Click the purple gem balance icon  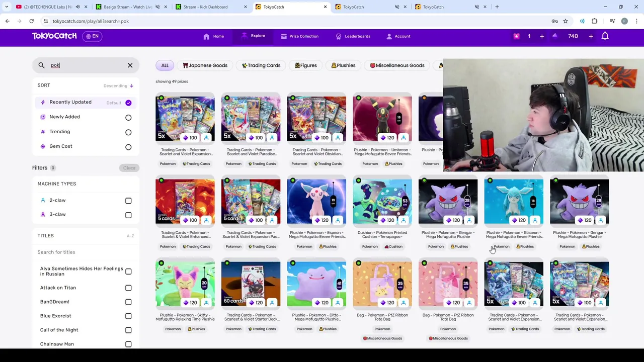(554, 36)
